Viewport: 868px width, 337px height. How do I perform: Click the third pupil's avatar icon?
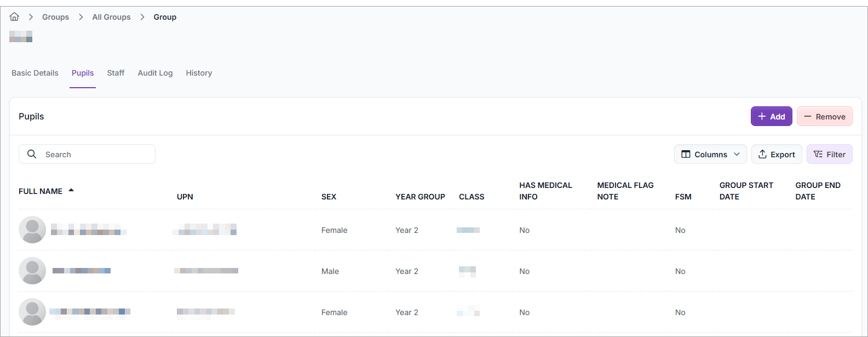tap(32, 312)
